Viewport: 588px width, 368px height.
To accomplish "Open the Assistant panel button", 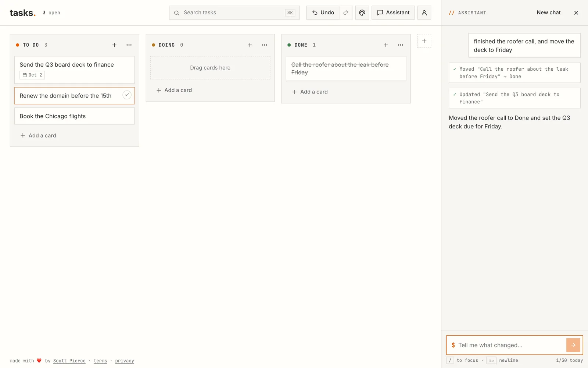I will pos(393,13).
